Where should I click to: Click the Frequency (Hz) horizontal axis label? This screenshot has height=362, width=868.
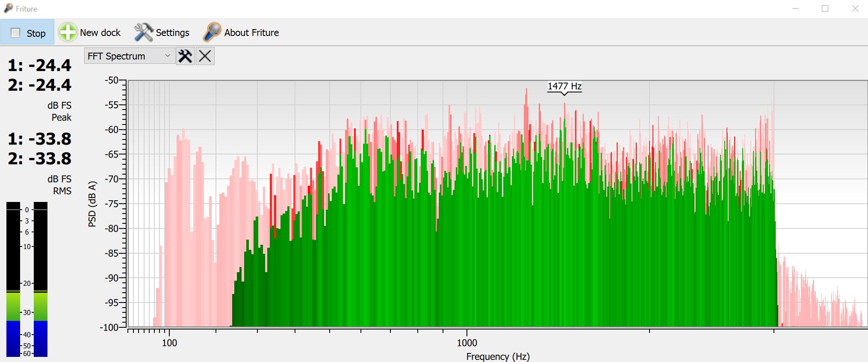click(498, 356)
